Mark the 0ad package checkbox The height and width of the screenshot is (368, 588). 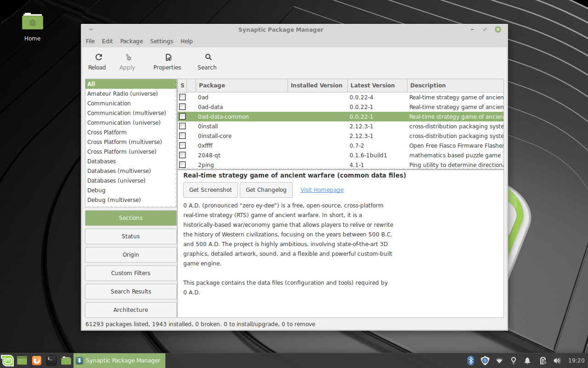[x=182, y=97]
